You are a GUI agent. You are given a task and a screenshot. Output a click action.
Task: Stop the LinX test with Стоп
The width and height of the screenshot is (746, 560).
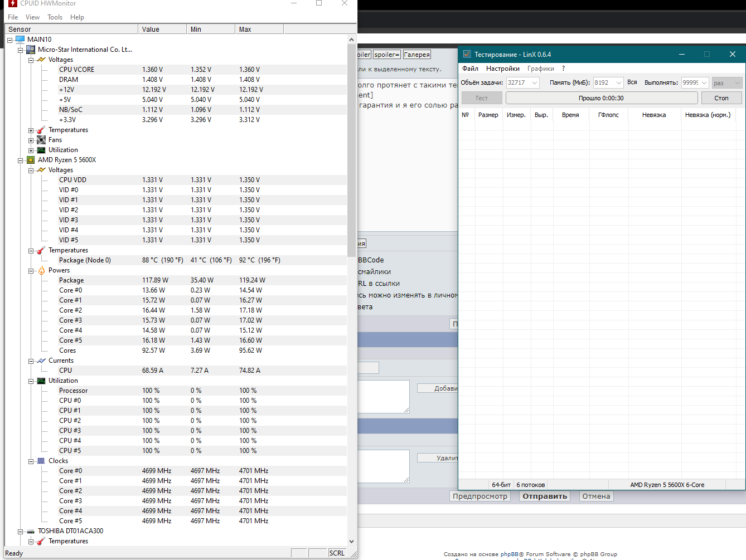click(721, 98)
